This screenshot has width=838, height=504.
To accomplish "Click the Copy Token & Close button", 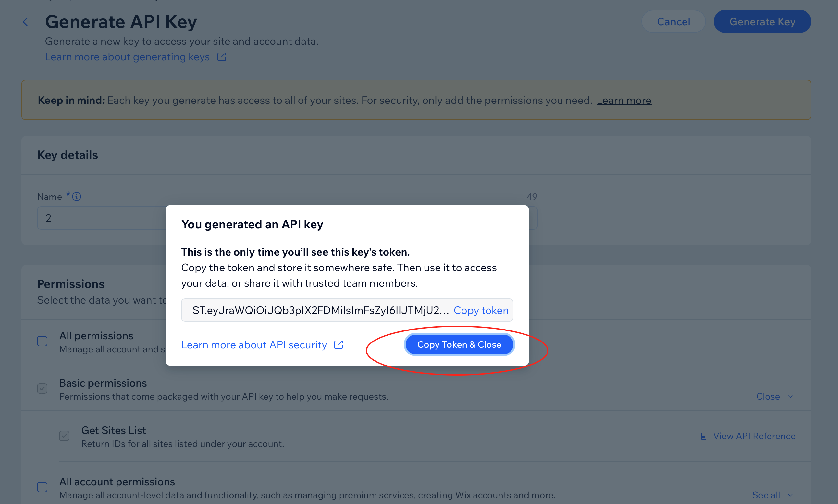I will click(459, 344).
